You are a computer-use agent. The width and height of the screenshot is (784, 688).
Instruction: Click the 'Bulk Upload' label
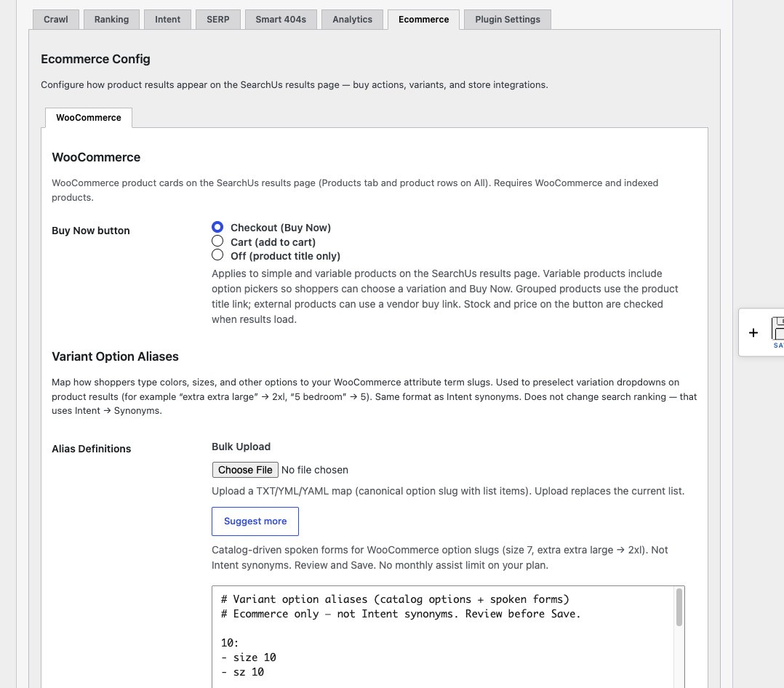241,447
